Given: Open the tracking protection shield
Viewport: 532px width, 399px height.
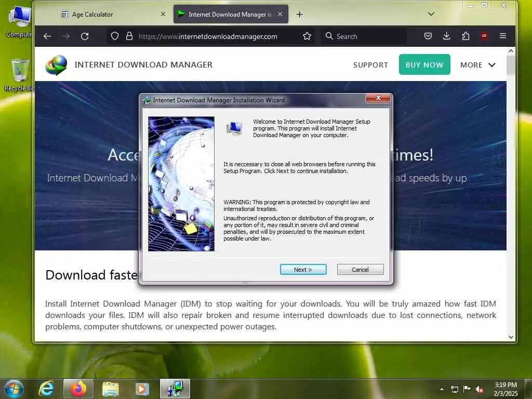Looking at the screenshot, I should pyautogui.click(x=115, y=36).
